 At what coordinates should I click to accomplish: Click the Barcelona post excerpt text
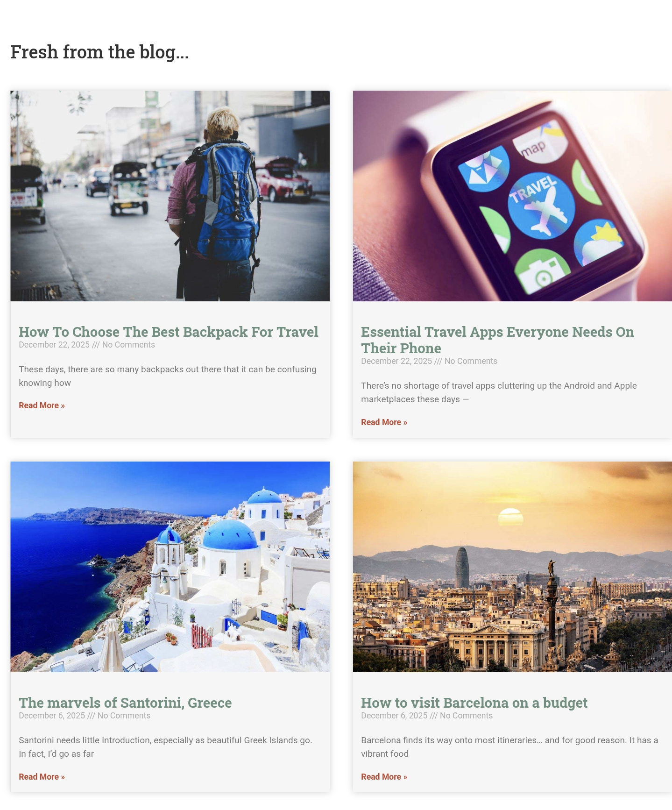coord(509,747)
